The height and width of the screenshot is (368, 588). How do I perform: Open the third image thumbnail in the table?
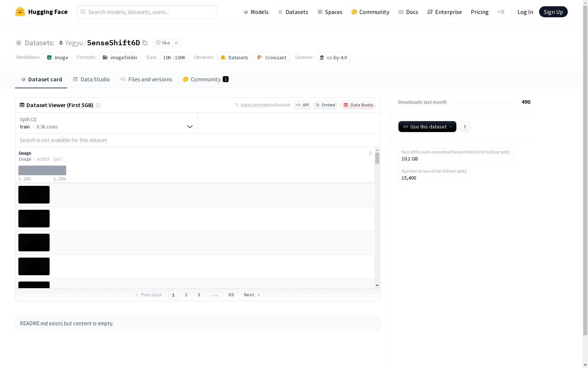tap(34, 243)
